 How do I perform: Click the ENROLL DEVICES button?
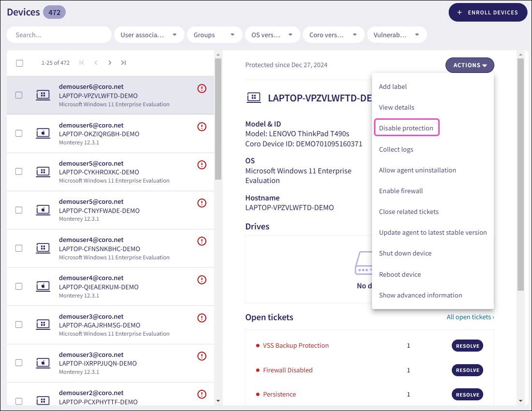point(488,12)
